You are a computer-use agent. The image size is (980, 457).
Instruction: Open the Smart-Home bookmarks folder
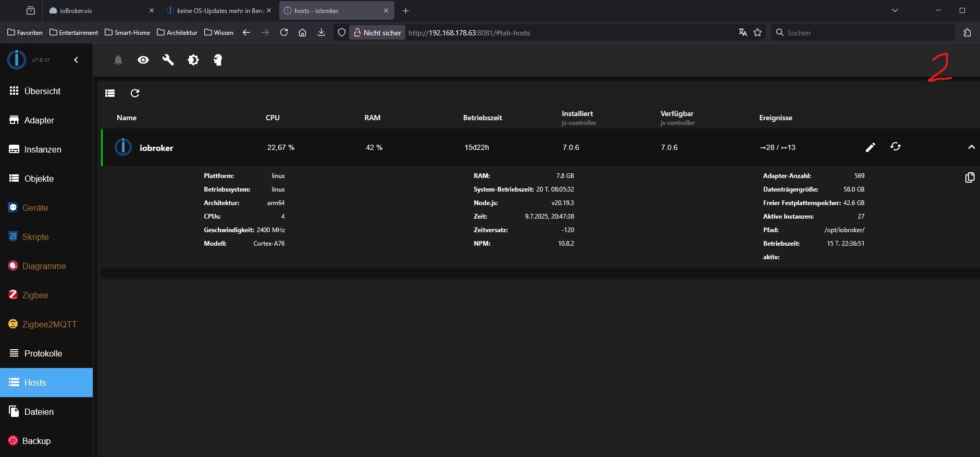click(x=128, y=32)
